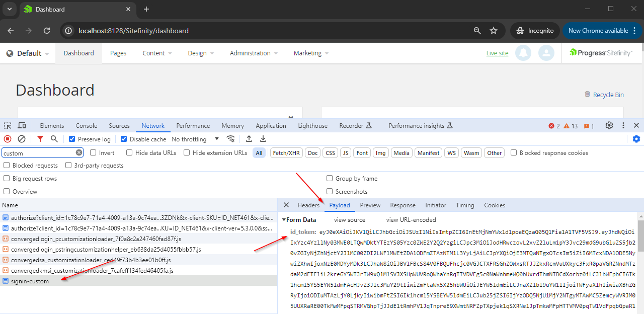The width and height of the screenshot is (644, 314).
Task: Open the Live site link
Action: pyautogui.click(x=498, y=53)
